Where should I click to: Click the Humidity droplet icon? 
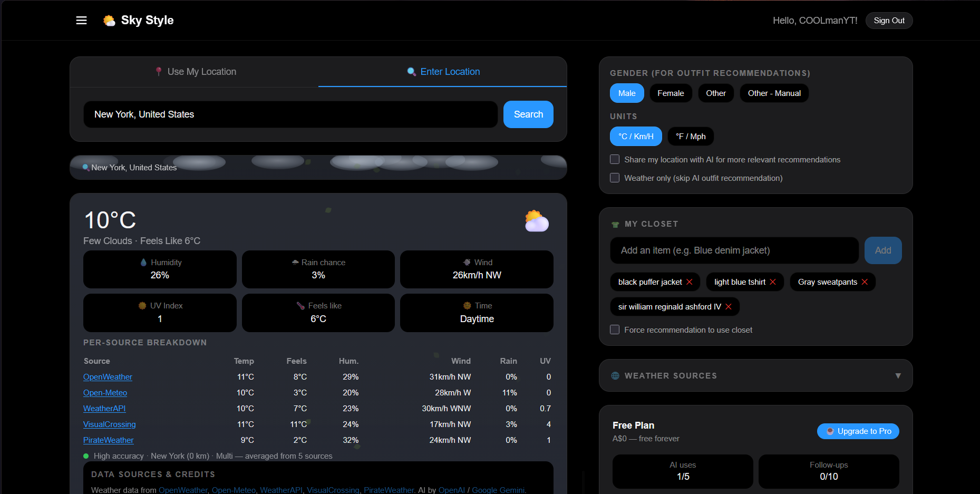pyautogui.click(x=143, y=263)
